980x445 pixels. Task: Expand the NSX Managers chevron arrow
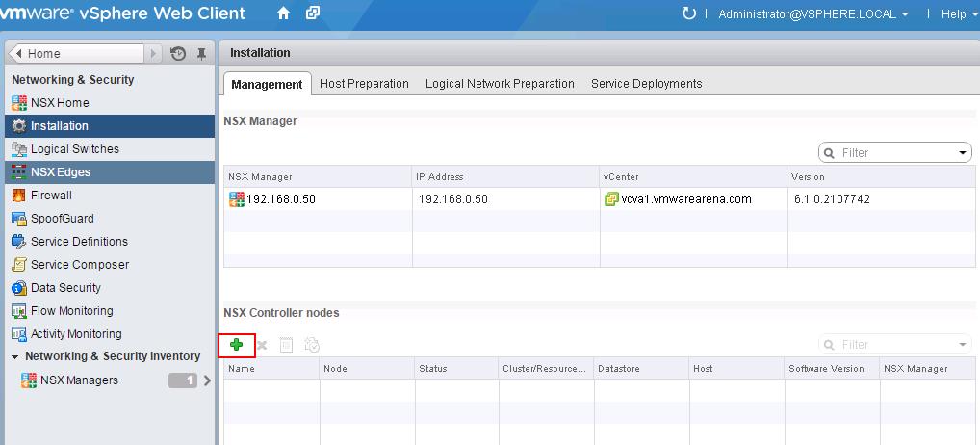click(208, 380)
